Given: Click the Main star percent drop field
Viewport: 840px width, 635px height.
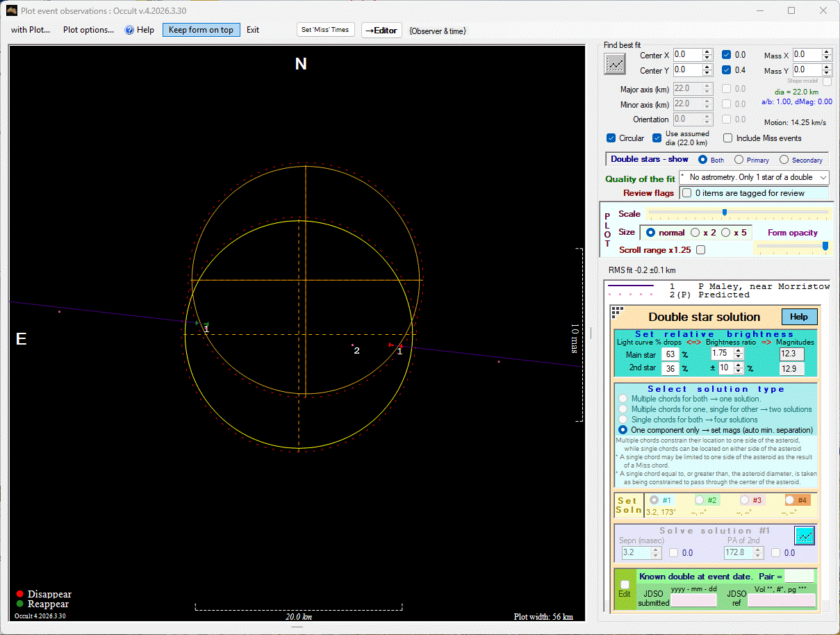Looking at the screenshot, I should (670, 355).
